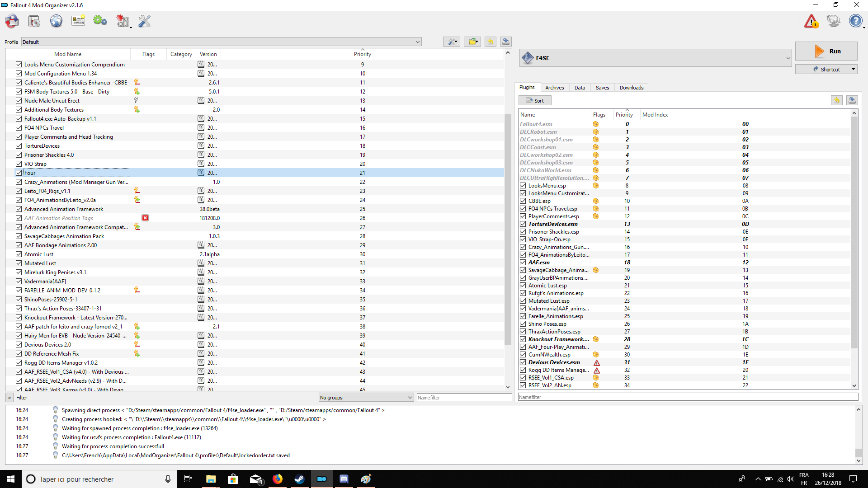This screenshot has width=868, height=488.
Task: Click the warning flag on Devious Devices.esm
Action: click(x=597, y=362)
